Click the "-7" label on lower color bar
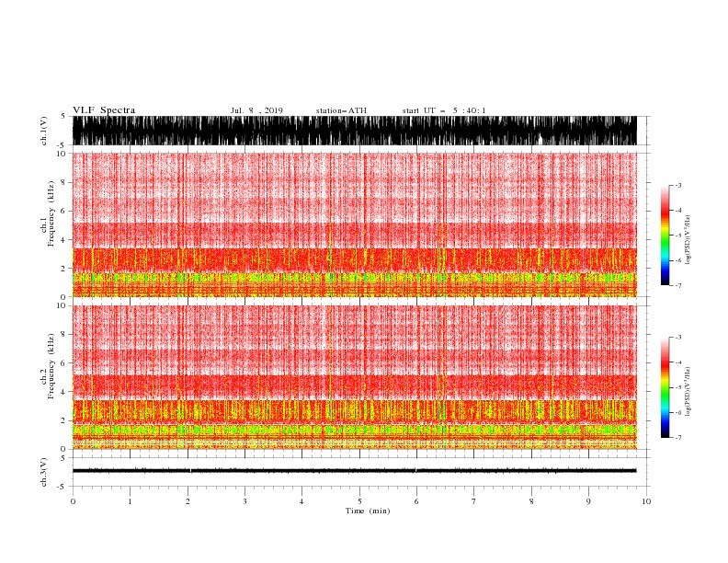The image size is (728, 563). tap(678, 438)
